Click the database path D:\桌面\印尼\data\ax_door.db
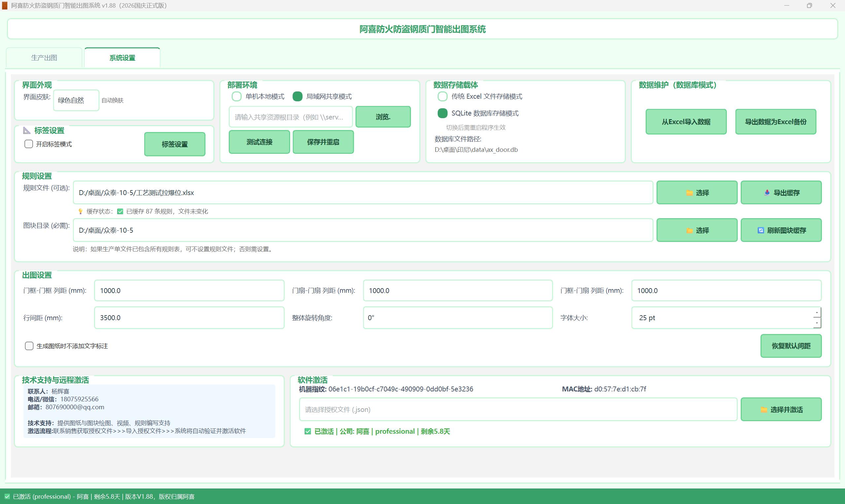Image resolution: width=845 pixels, height=504 pixels. [x=476, y=150]
